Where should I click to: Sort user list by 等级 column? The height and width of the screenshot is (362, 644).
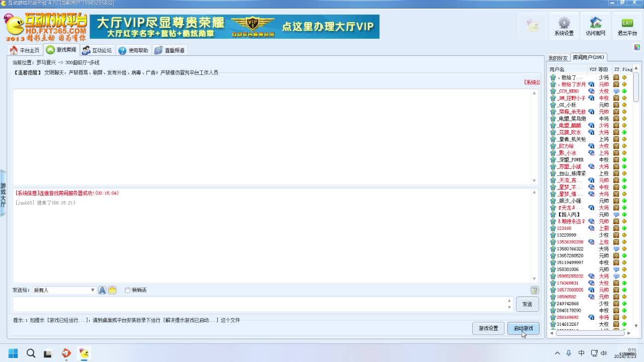[603, 69]
